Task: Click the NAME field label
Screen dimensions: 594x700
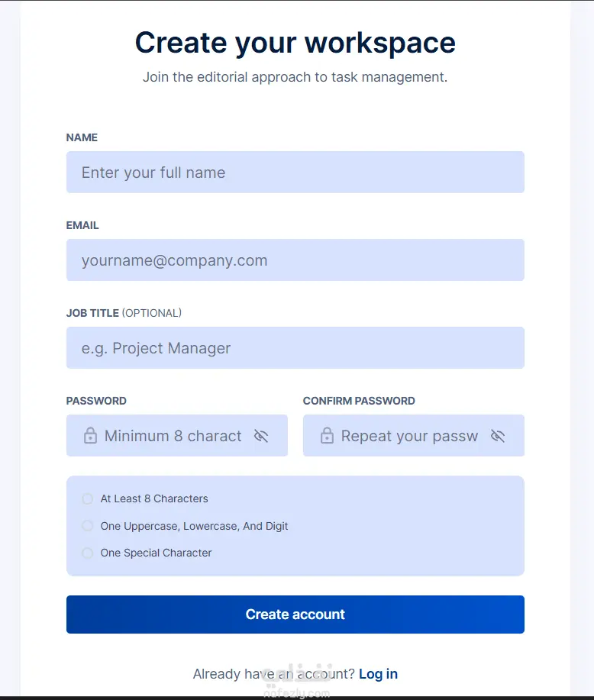Action: point(82,137)
